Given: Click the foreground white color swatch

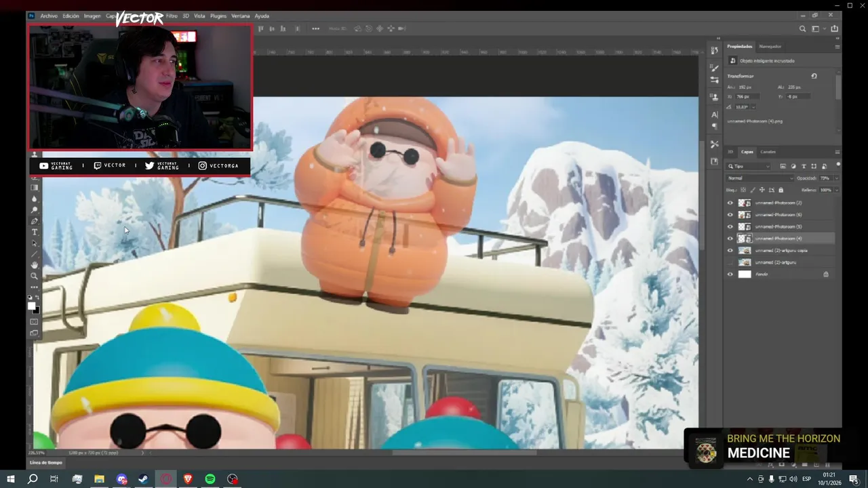Looking at the screenshot, I should (x=31, y=306).
